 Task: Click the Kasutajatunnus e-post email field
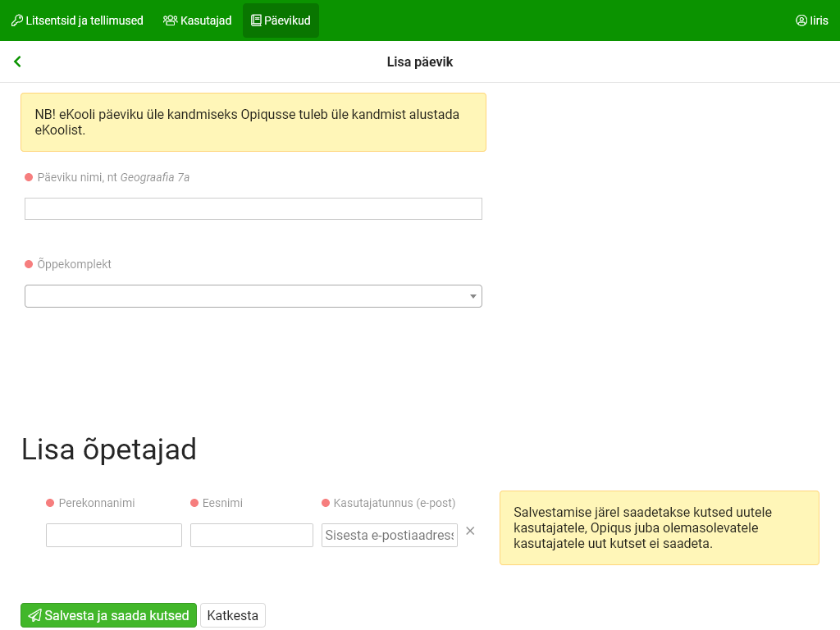pyautogui.click(x=390, y=535)
